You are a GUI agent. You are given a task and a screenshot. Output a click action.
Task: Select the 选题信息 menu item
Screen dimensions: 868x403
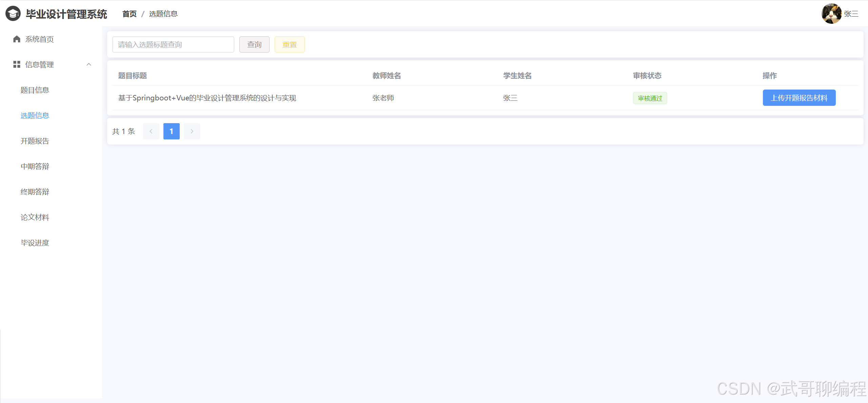[35, 115]
